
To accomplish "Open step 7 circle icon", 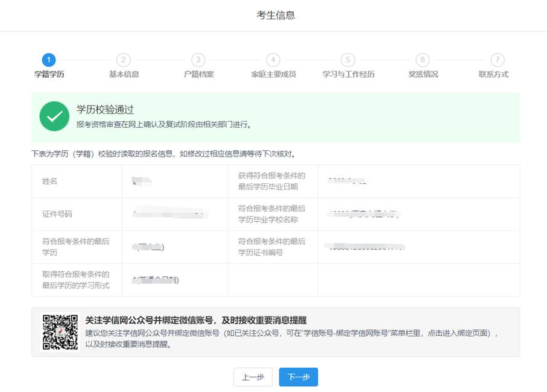I will (497, 60).
